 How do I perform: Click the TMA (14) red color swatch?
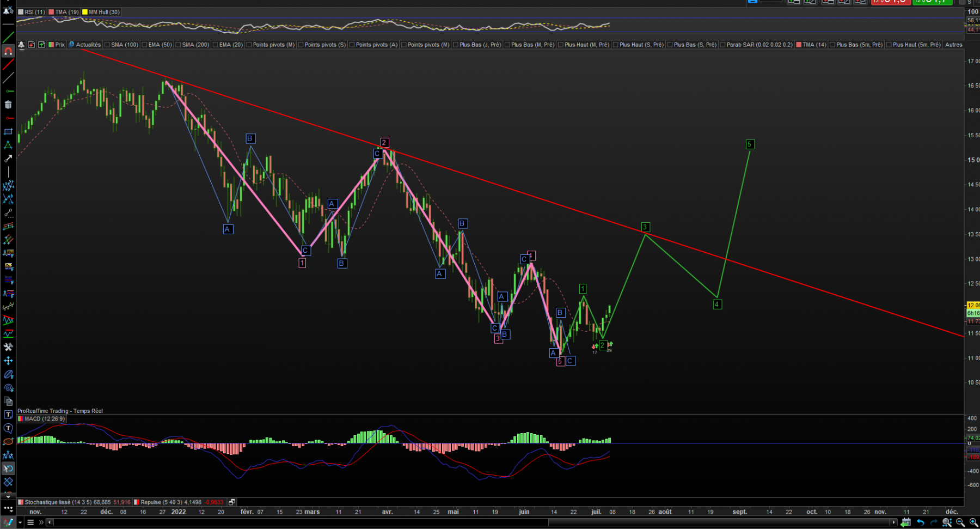click(x=799, y=45)
